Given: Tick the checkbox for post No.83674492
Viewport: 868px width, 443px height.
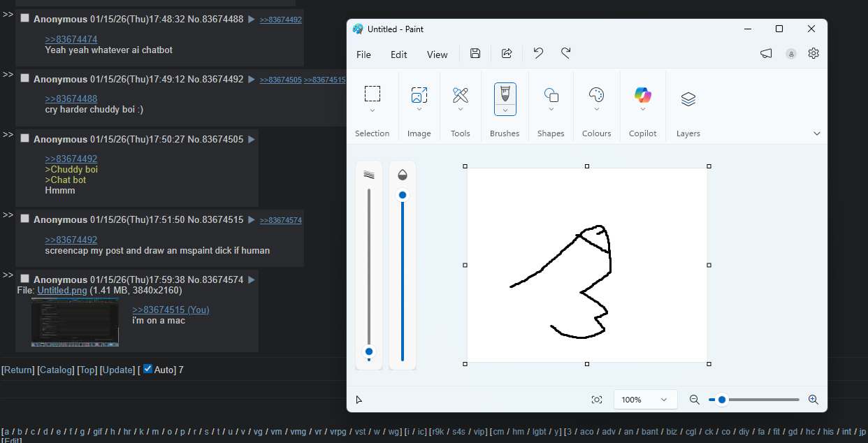Looking at the screenshot, I should pos(24,78).
